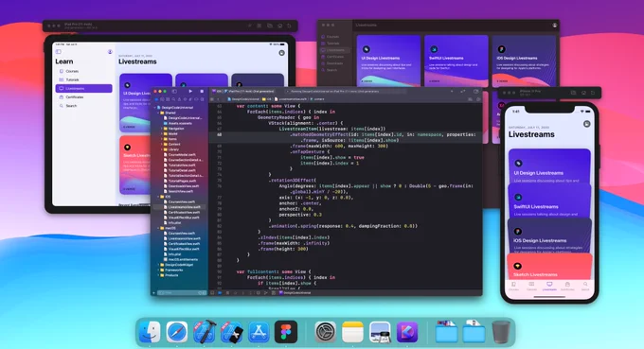Open Preview app in the Dock
The height and width of the screenshot is (349, 644).
pos(380,331)
